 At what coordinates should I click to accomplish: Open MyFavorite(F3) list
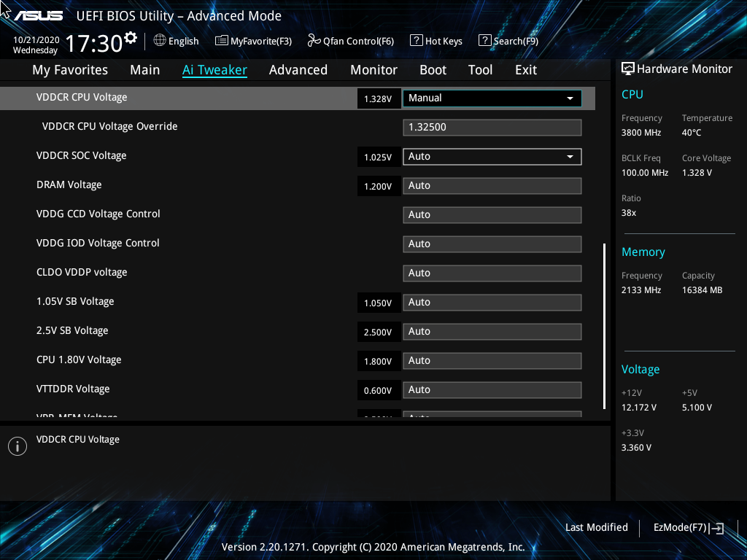[253, 41]
